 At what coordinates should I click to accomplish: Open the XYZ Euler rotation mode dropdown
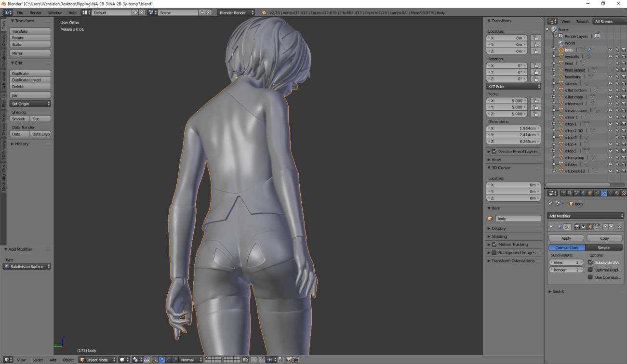tap(514, 86)
